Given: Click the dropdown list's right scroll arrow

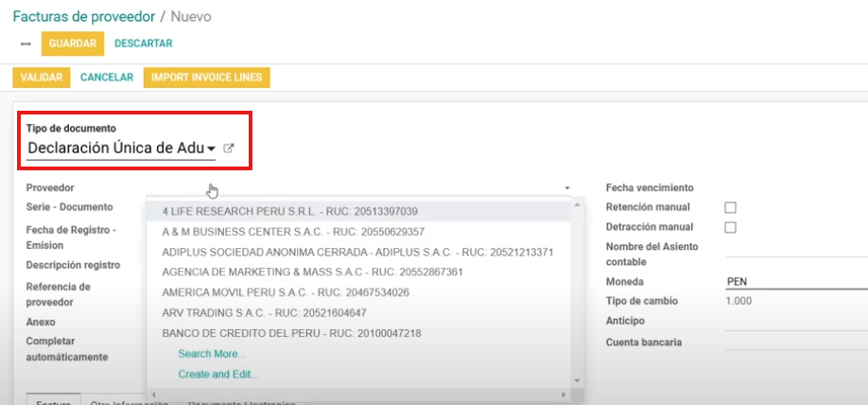Looking at the screenshot, I should pyautogui.click(x=564, y=394).
